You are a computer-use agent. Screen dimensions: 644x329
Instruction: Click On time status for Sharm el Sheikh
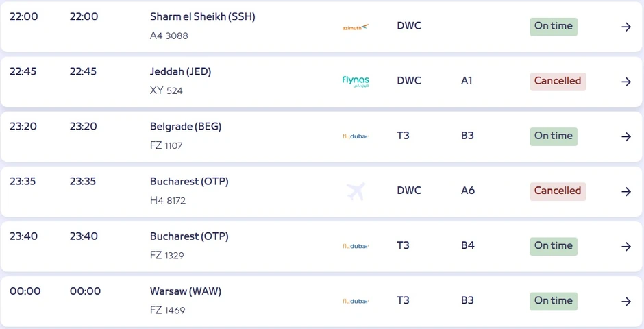(553, 27)
